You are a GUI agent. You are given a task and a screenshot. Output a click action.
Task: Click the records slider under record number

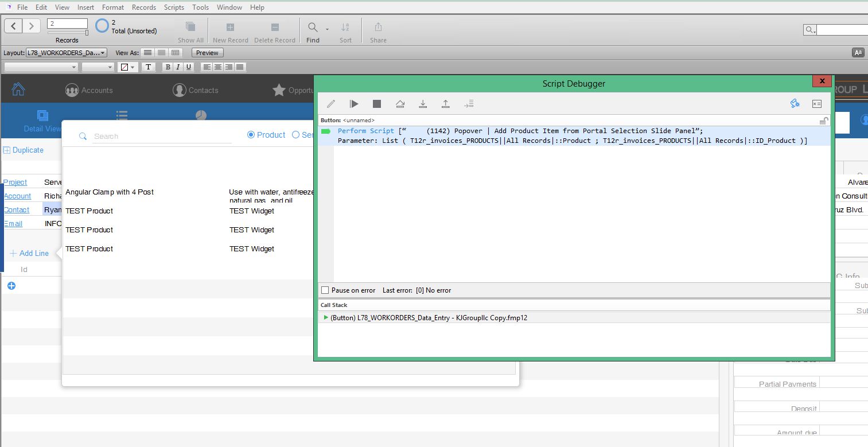[x=68, y=33]
